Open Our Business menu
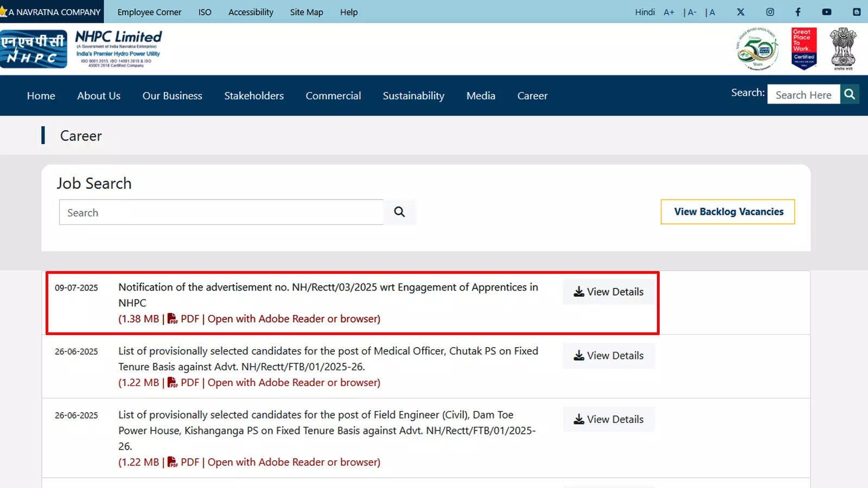 tap(173, 95)
